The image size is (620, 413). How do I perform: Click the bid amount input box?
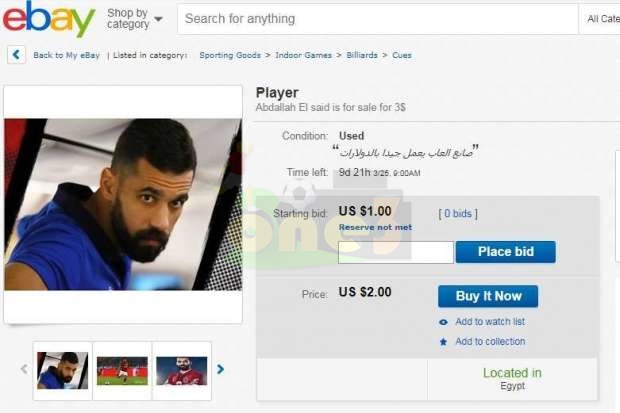(395, 252)
